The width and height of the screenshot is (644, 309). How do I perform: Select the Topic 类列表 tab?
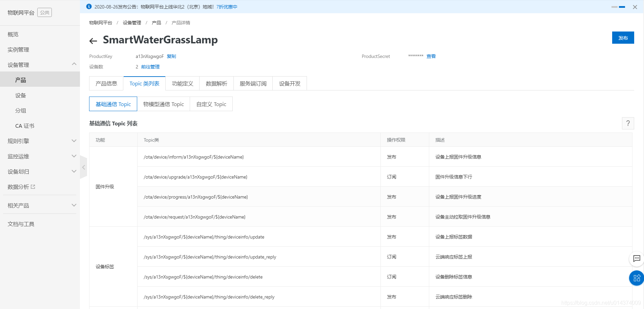coord(144,83)
